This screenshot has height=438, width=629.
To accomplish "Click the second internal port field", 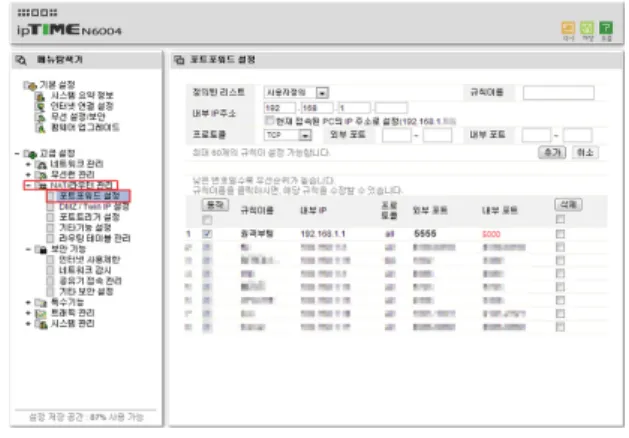I will coord(577,136).
